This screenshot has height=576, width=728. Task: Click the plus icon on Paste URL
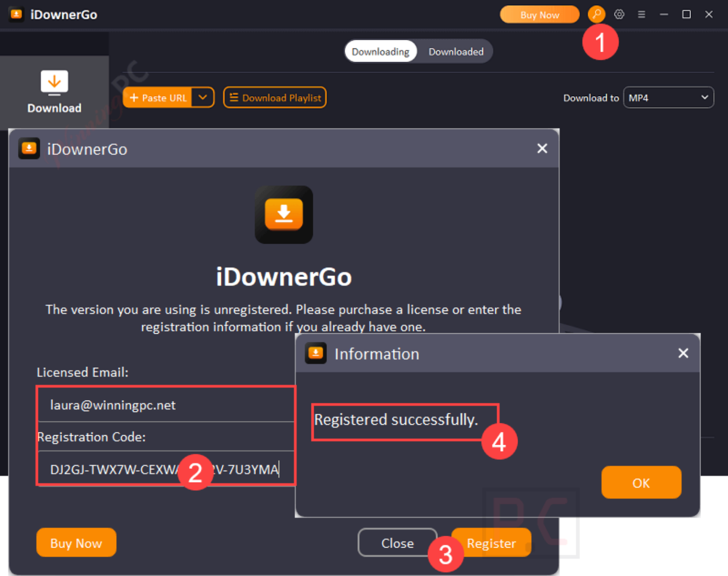click(x=135, y=98)
